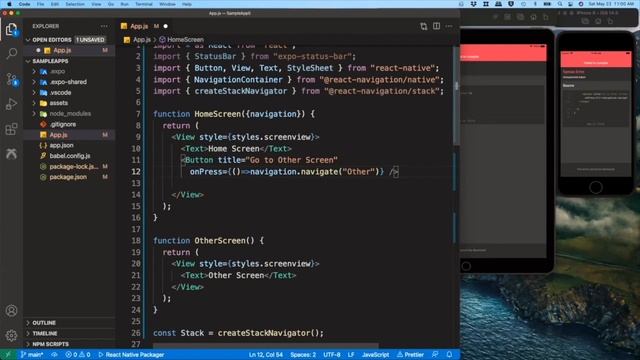
Task: Open the React Native Tools view icon
Action: pyautogui.click(x=11, y=153)
